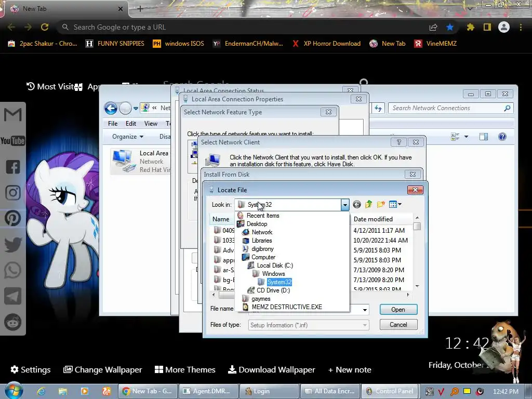Open the VineMEMZ bookmark
Viewport: 532px width, 399px height.
click(x=435, y=44)
